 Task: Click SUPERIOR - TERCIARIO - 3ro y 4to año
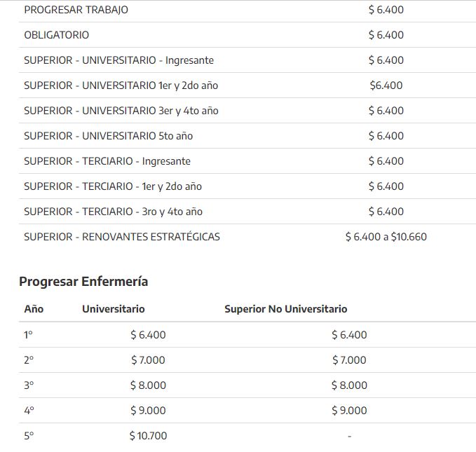click(x=114, y=212)
